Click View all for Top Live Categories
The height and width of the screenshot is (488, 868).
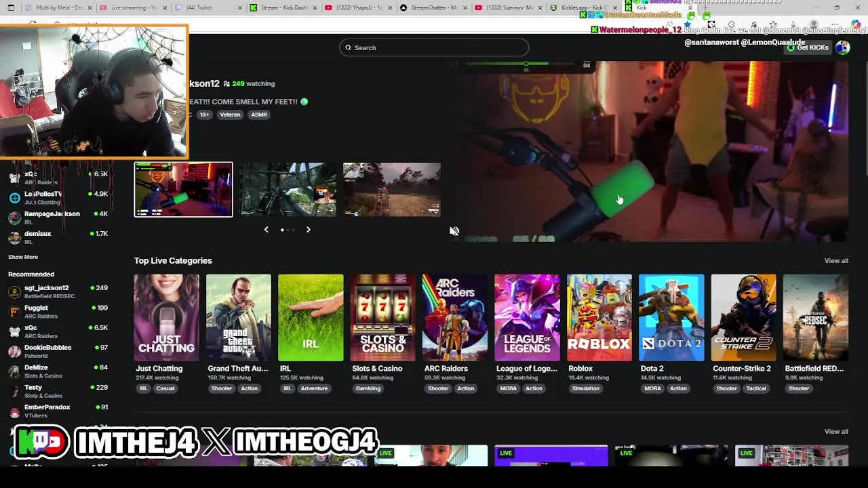[836, 261]
